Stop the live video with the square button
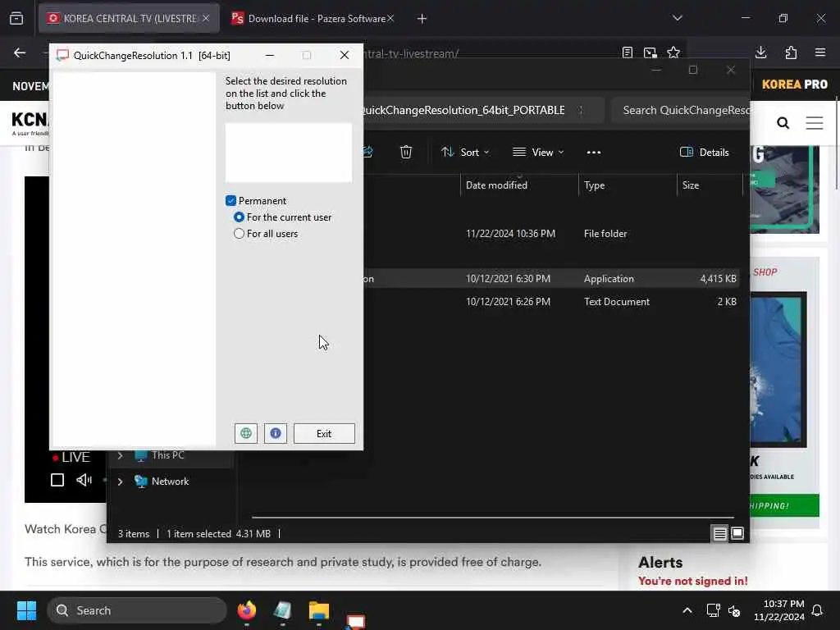This screenshot has width=840, height=630. pyautogui.click(x=57, y=480)
